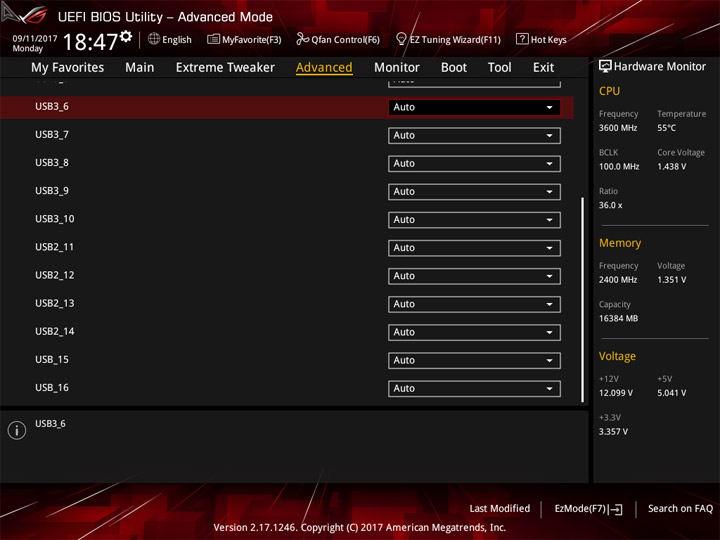Go to the Extreme Tweaker tab
720x540 pixels.
(225, 68)
